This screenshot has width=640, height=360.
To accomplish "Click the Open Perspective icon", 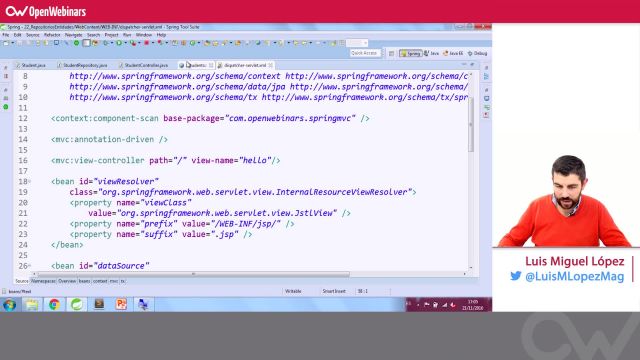I will [x=391, y=53].
